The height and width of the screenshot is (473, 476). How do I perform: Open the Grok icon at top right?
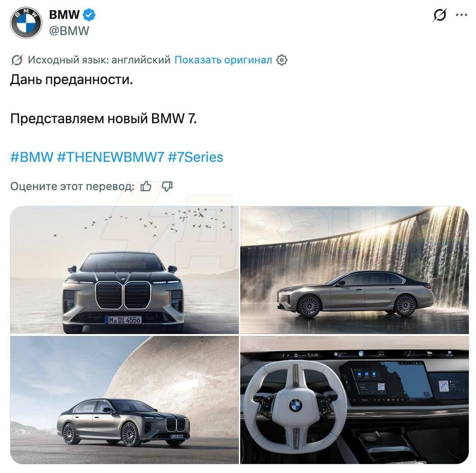tap(440, 15)
